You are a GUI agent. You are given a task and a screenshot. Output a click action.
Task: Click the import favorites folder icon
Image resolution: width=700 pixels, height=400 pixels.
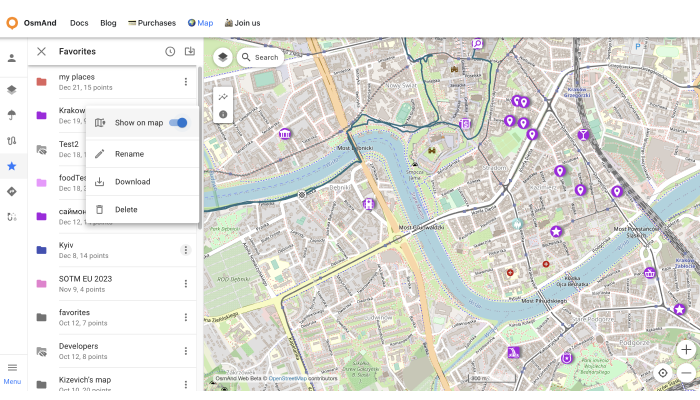pos(189,51)
